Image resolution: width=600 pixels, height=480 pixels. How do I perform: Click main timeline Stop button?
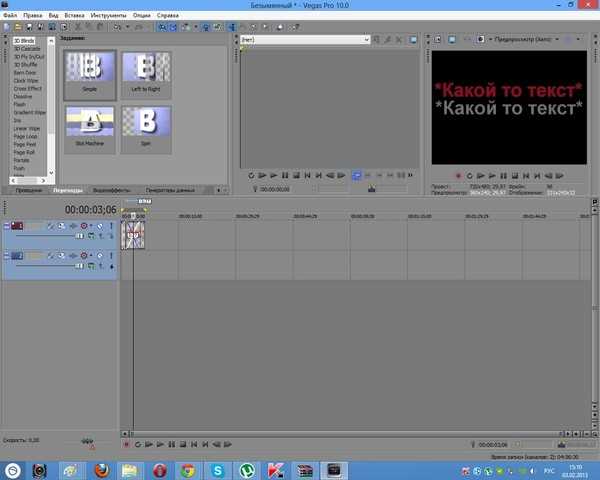pos(183,444)
